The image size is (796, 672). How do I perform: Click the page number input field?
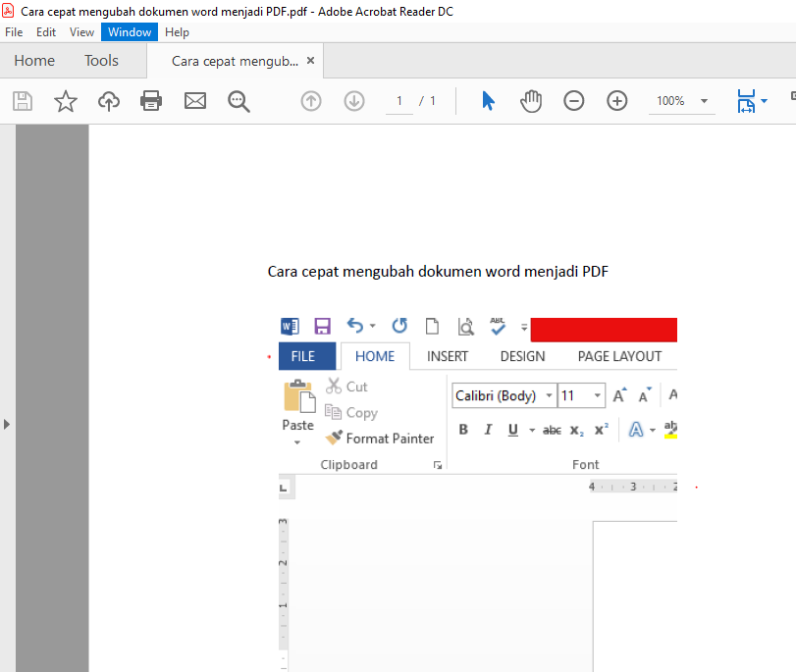[x=399, y=101]
